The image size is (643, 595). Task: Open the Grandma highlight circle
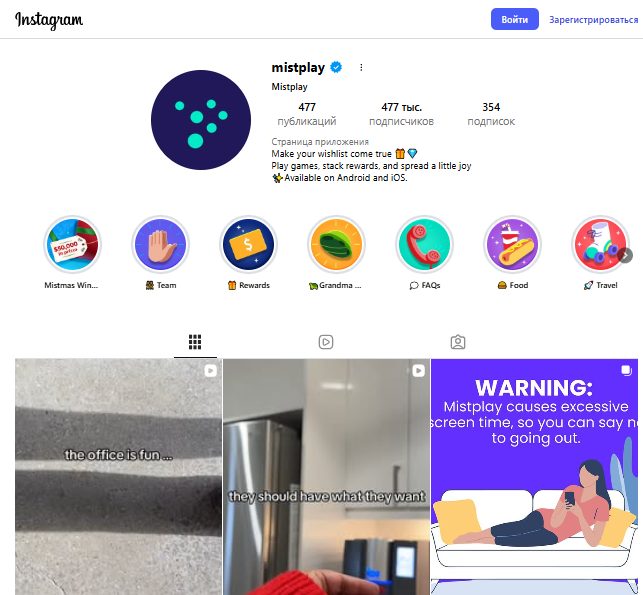336,245
